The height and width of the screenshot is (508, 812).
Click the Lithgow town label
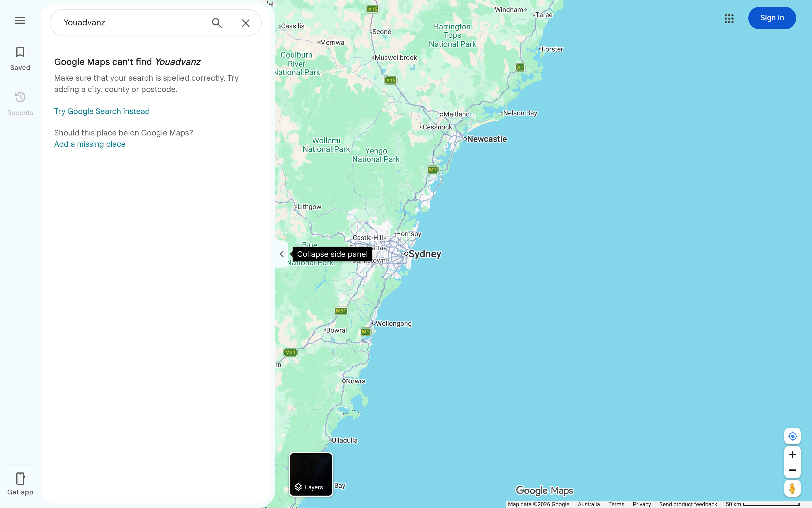[309, 207]
